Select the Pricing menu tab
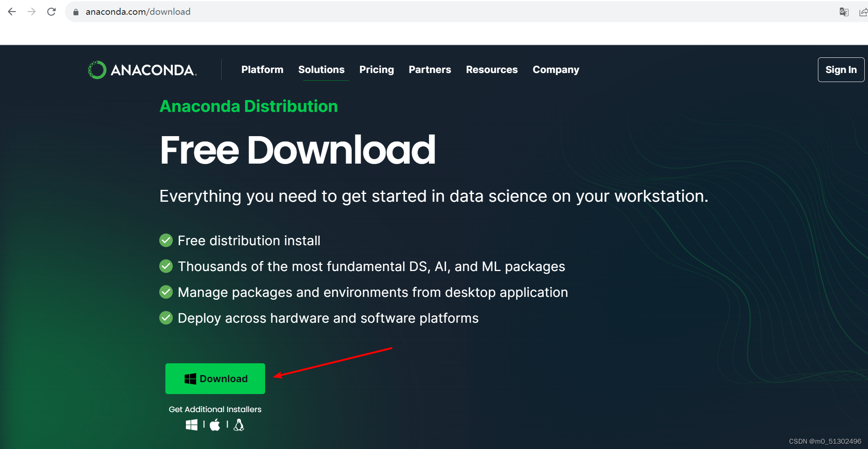 [376, 69]
